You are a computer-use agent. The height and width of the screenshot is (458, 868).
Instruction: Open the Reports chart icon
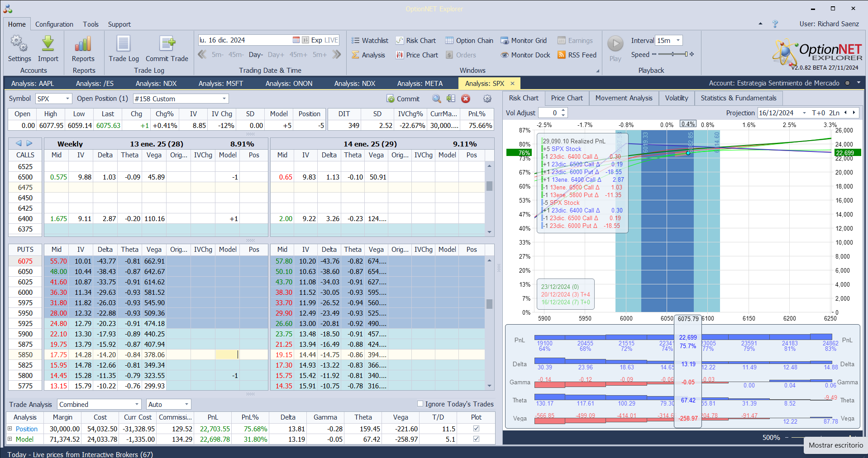pos(83,44)
